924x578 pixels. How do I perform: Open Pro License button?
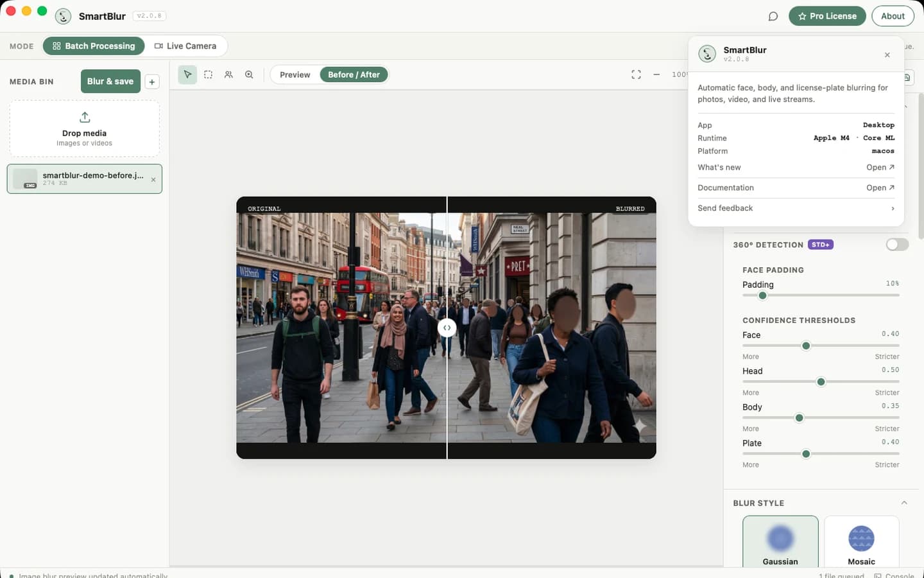click(x=827, y=16)
